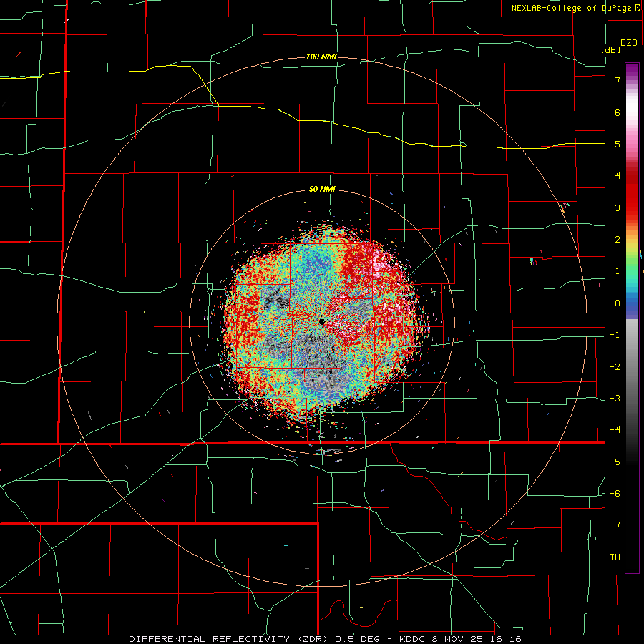Screen dimensions: 644x644
Task: Click the 16:16 timestamp in caption
Action: 507,639
